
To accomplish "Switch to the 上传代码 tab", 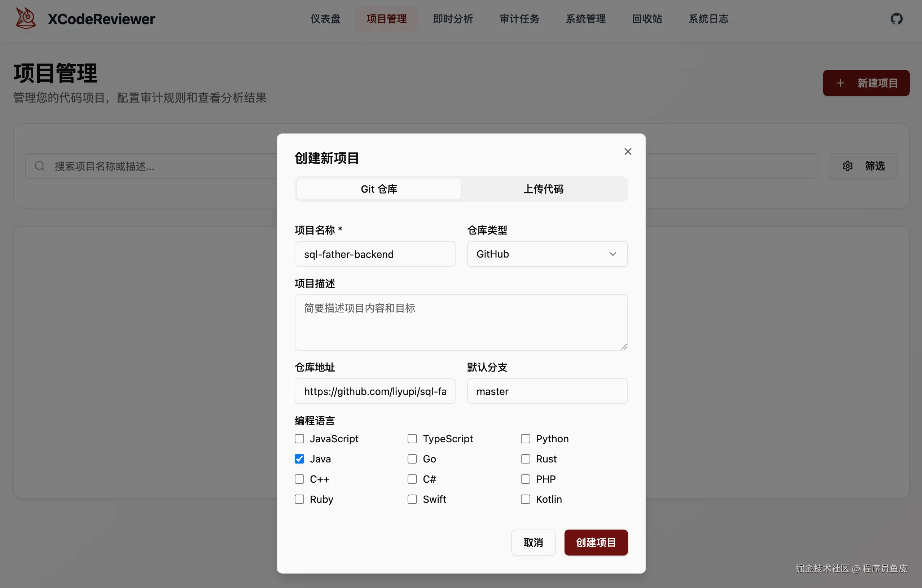I will click(x=543, y=189).
